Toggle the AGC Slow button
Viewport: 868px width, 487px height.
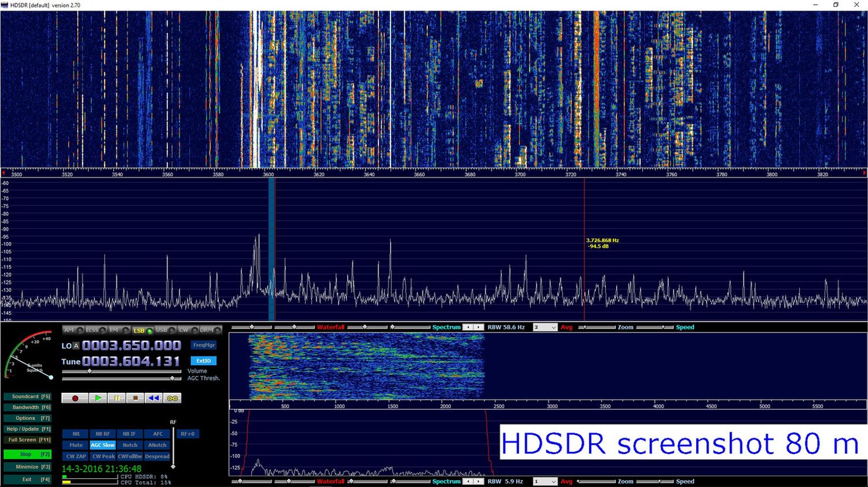pyautogui.click(x=102, y=445)
